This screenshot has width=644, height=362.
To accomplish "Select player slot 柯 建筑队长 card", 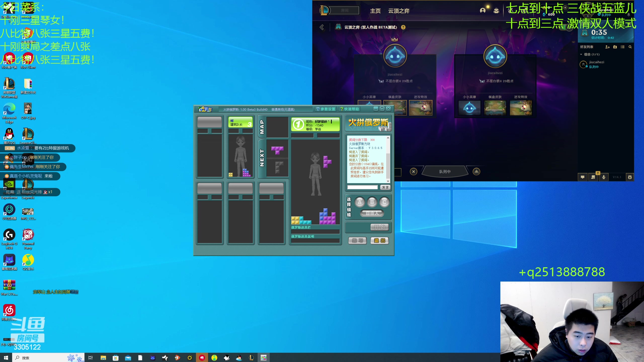I will point(240,122).
